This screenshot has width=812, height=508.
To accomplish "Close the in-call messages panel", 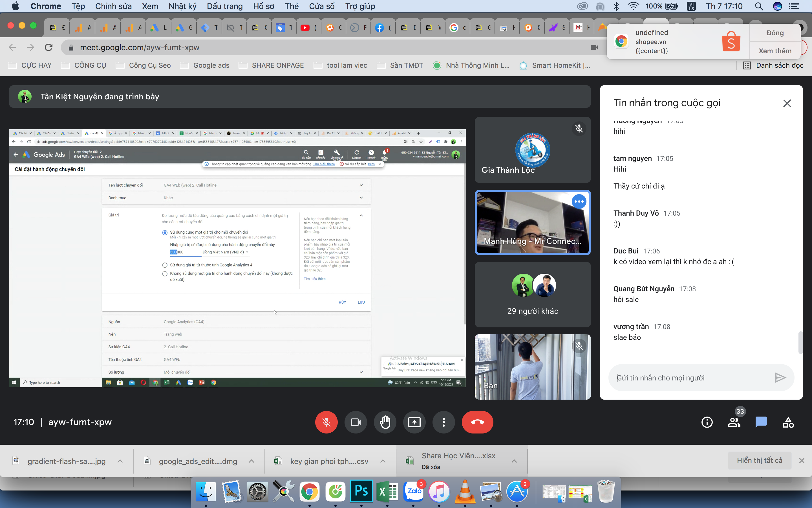I will (787, 103).
